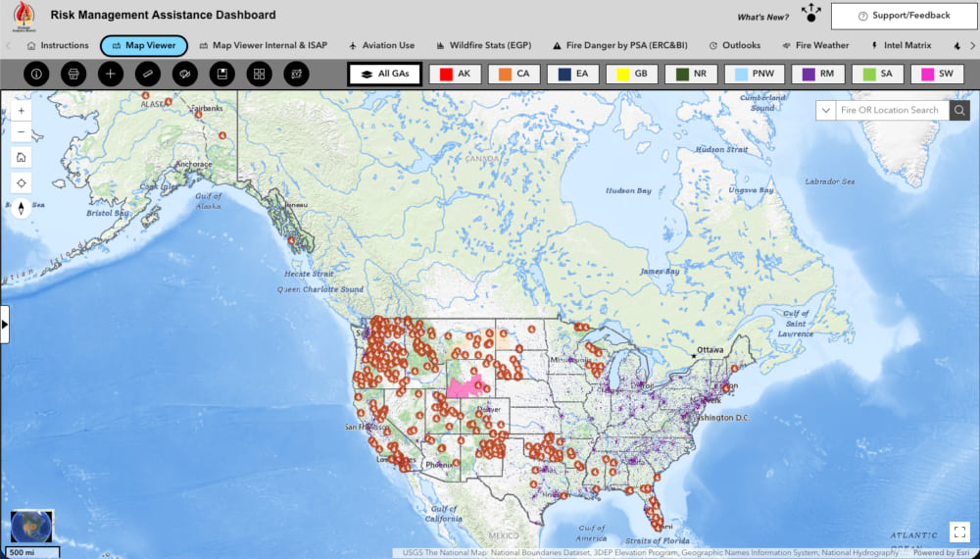Click the dashboard flame logo

tap(24, 16)
